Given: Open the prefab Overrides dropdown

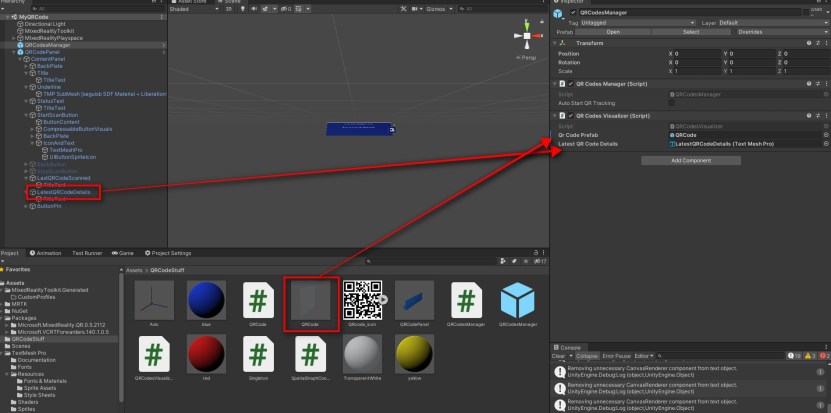Looking at the screenshot, I should (x=783, y=32).
